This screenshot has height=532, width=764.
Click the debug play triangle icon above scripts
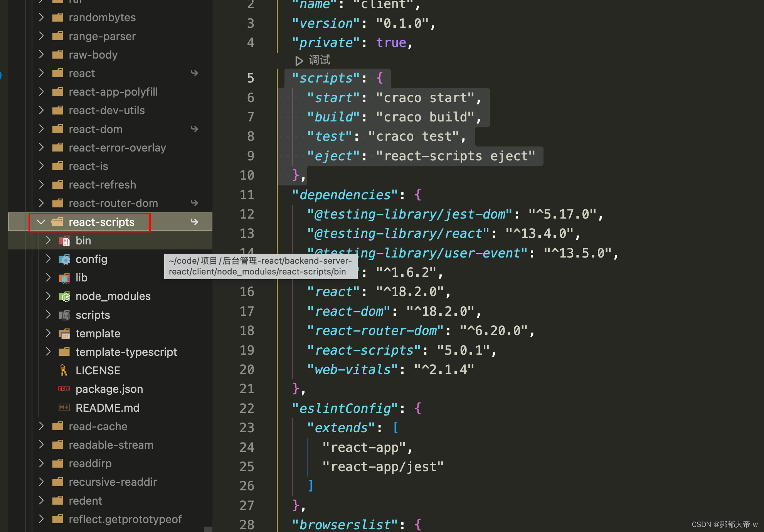click(299, 61)
